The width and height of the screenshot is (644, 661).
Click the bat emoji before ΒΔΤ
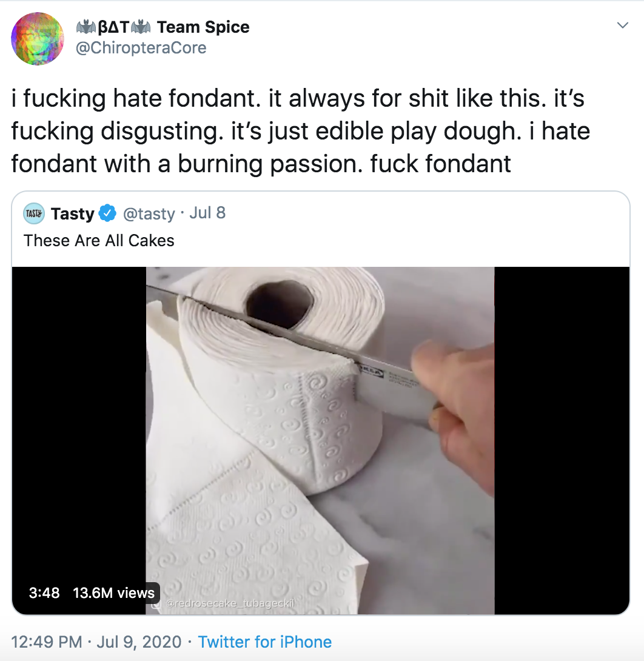(85, 27)
